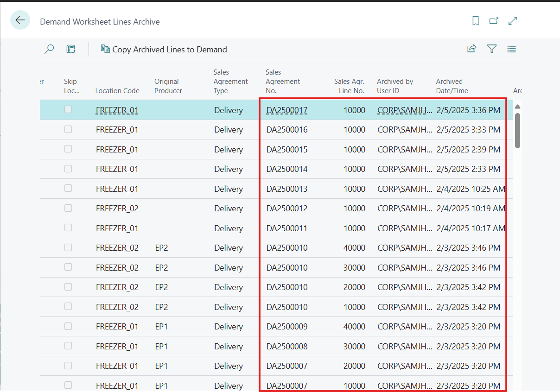Image resolution: width=560 pixels, height=392 pixels.
Task: Tick Skip Loc checkbox for DA2500017 row
Action: [68, 110]
